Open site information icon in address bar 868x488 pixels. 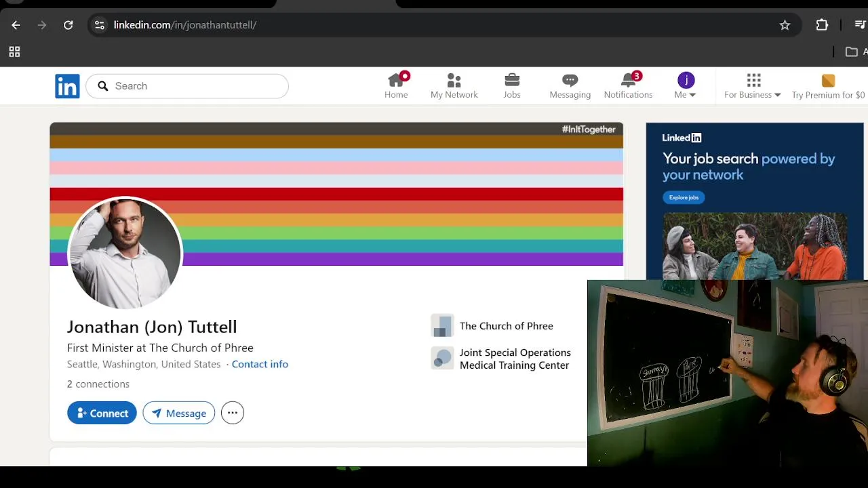point(100,25)
